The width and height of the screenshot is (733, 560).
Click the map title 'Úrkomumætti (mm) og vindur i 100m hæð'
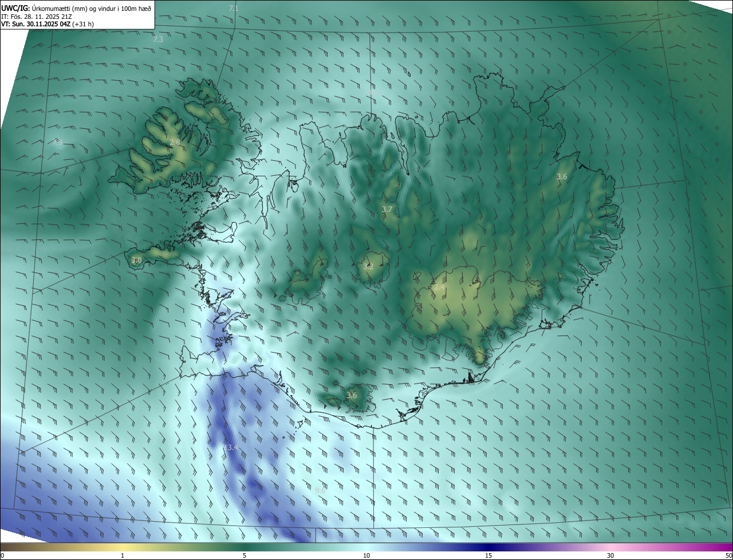92,8
